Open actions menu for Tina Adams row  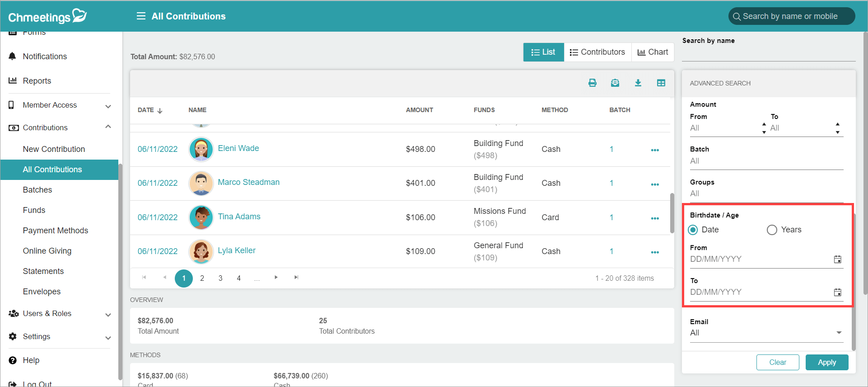655,218
